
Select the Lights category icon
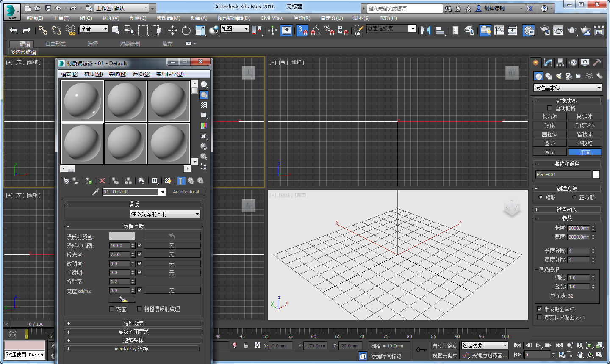[x=559, y=76]
